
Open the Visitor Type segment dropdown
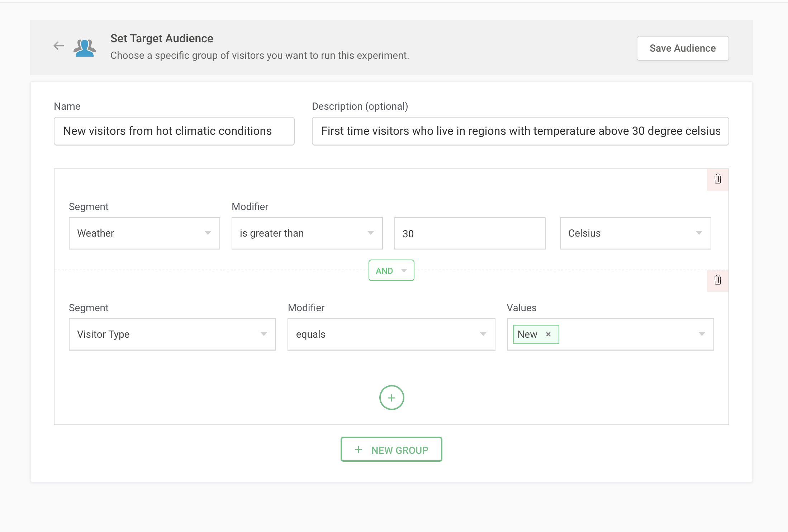click(172, 334)
